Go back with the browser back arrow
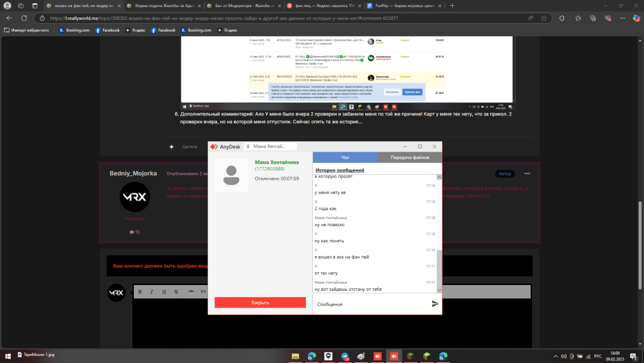Viewport: 644px width, 363px height. point(9,18)
